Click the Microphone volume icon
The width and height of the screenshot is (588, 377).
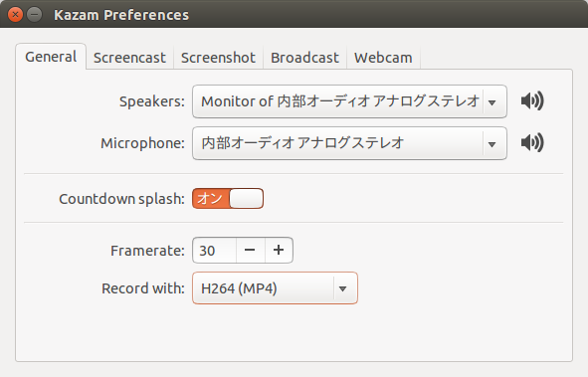click(532, 143)
